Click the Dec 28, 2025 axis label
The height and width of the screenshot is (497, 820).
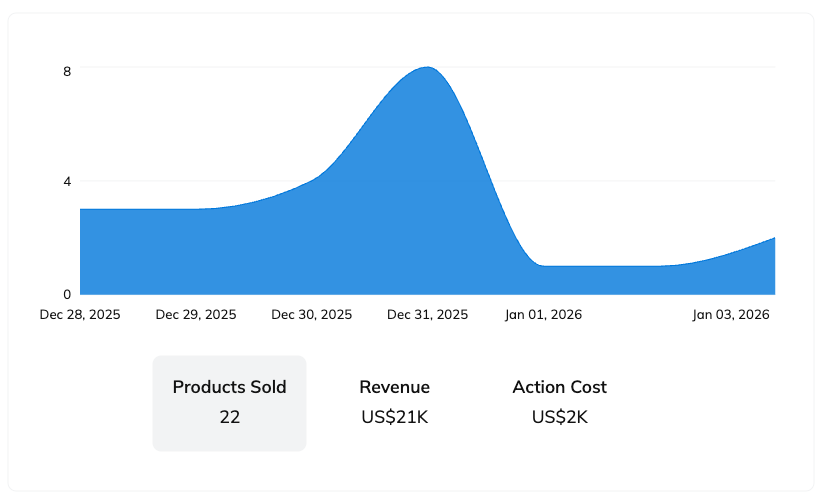coord(80,314)
